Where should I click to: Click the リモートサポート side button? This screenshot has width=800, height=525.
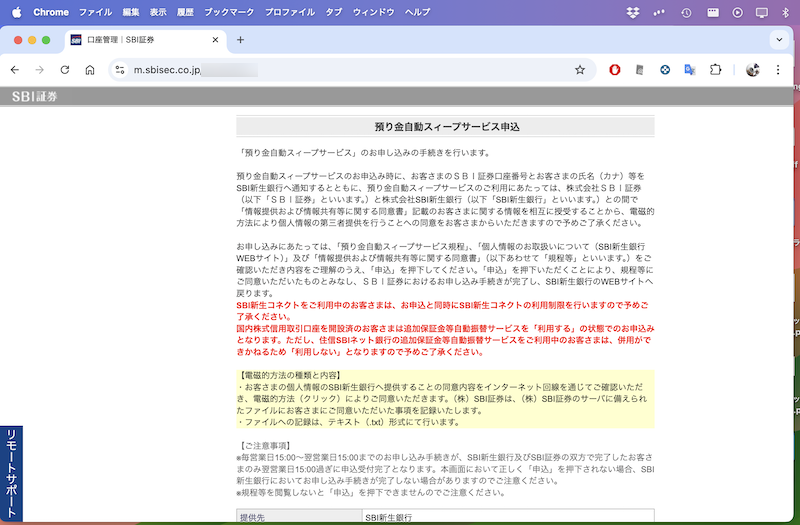[11, 473]
